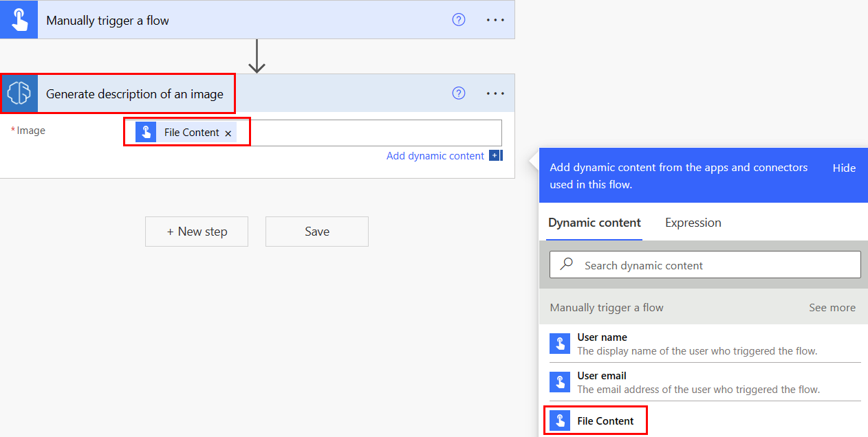Open help on Generate description of an image
This screenshot has width=868, height=437.
pos(458,93)
